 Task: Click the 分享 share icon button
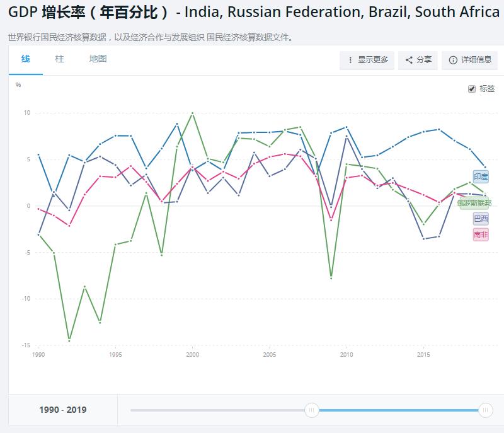click(x=418, y=60)
